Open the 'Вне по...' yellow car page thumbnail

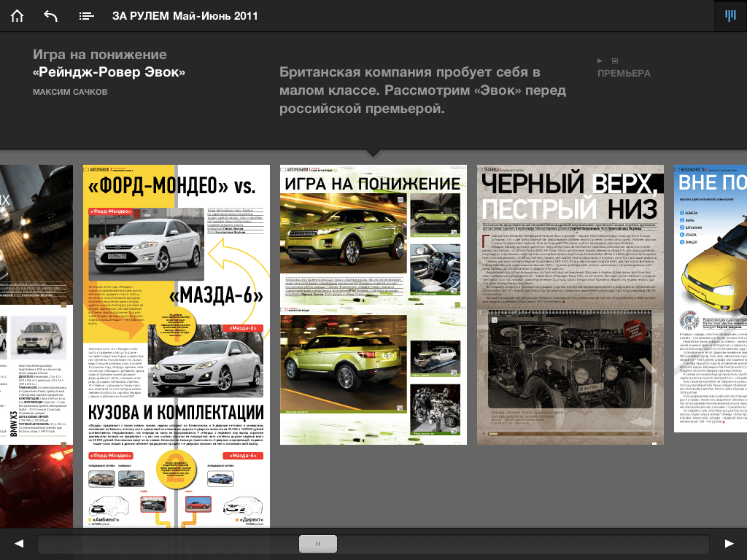point(711,298)
